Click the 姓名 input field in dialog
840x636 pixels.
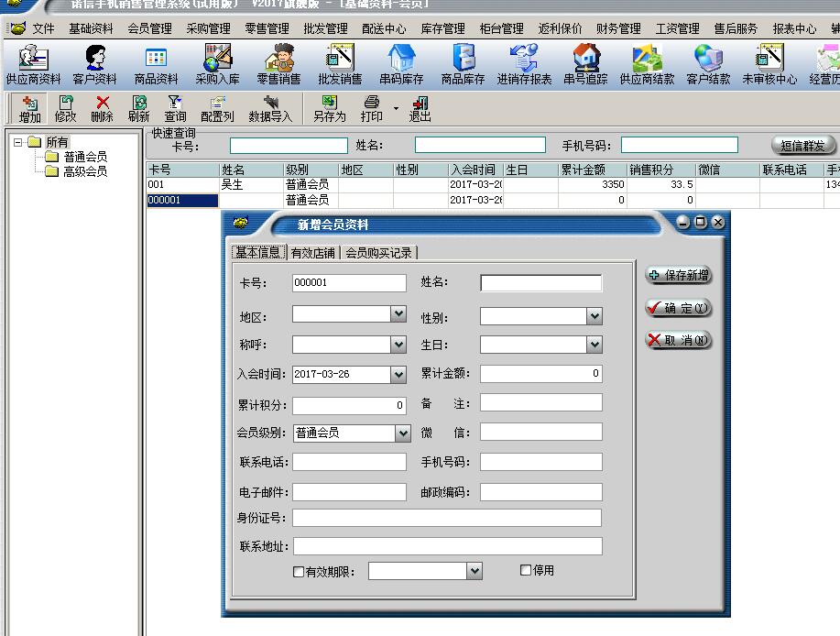[540, 283]
